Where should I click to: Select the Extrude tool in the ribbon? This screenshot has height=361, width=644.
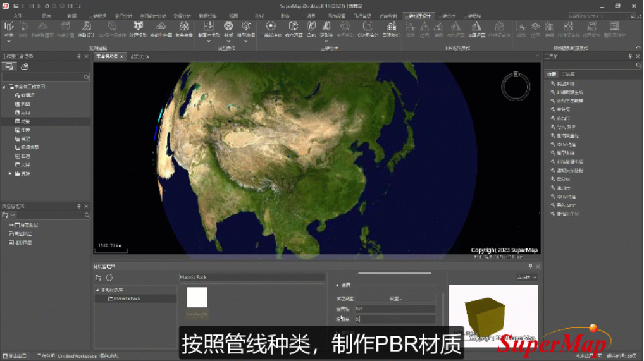click(9, 28)
